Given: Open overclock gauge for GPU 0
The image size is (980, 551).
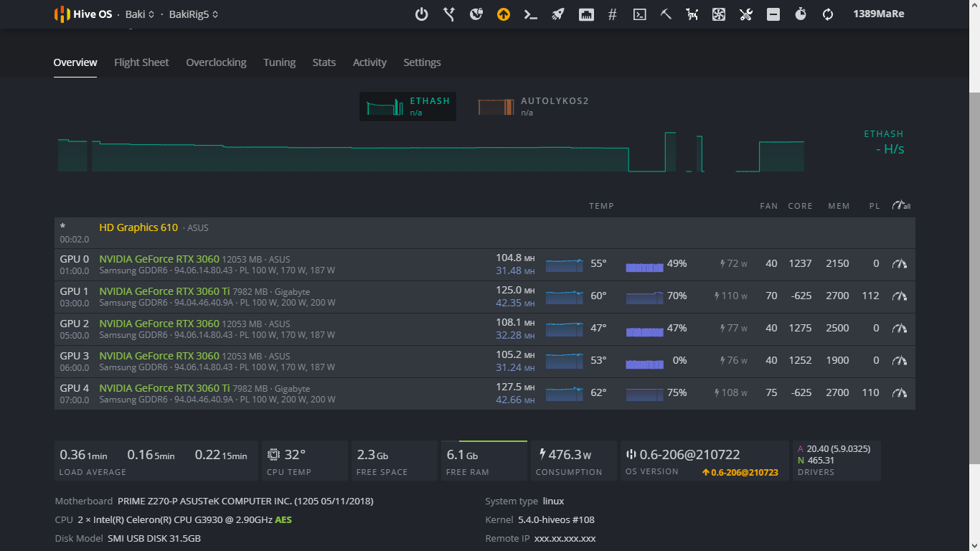Looking at the screenshot, I should [x=900, y=264].
